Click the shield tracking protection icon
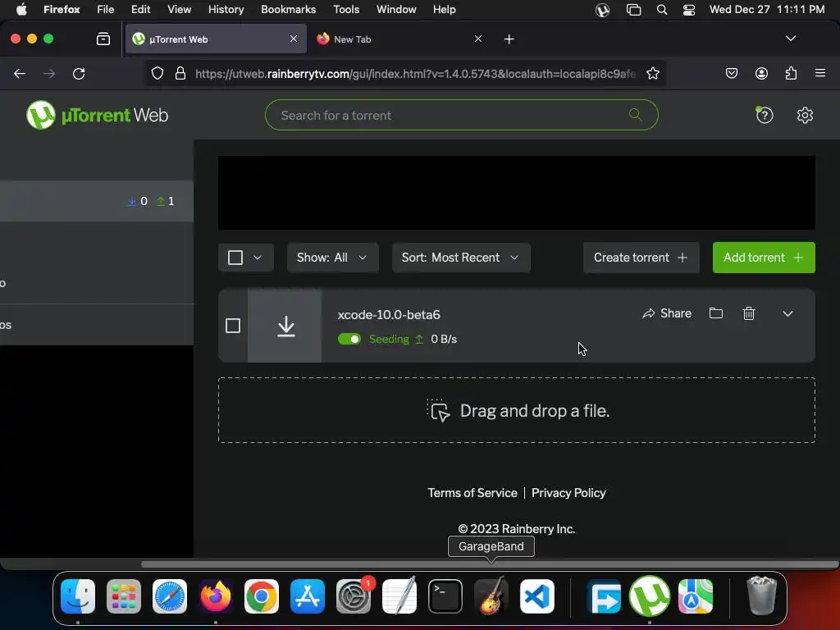 pos(157,73)
